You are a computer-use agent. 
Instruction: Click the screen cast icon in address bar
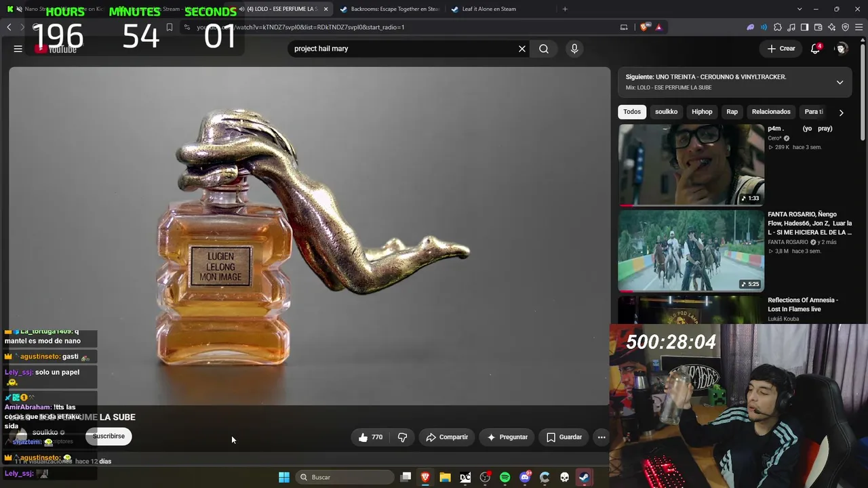tap(624, 27)
